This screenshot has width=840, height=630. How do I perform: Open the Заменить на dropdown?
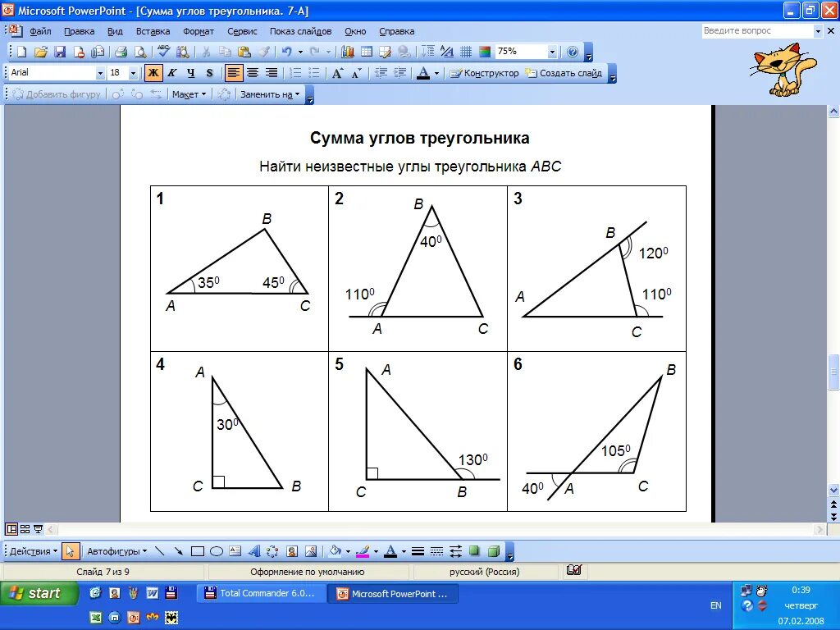click(x=269, y=94)
